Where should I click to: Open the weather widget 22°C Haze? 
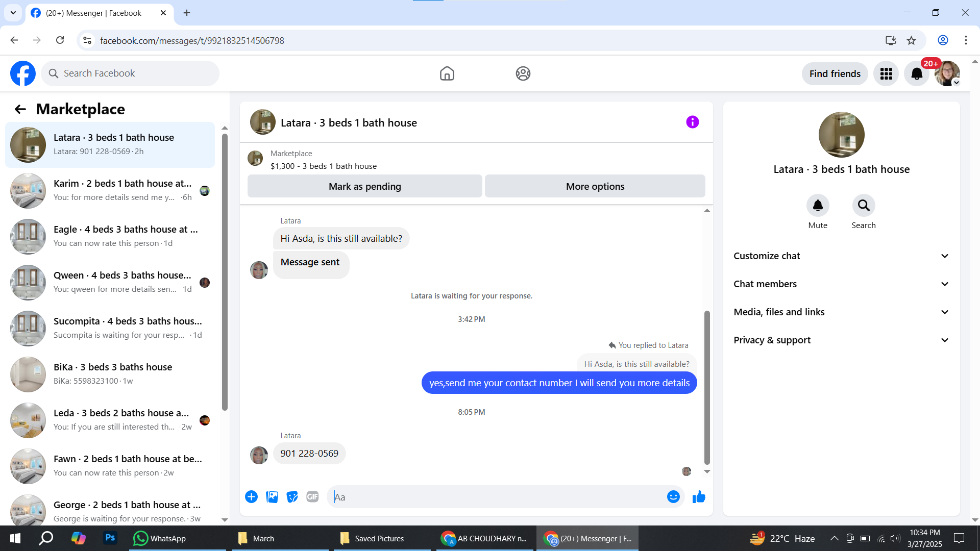(782, 538)
